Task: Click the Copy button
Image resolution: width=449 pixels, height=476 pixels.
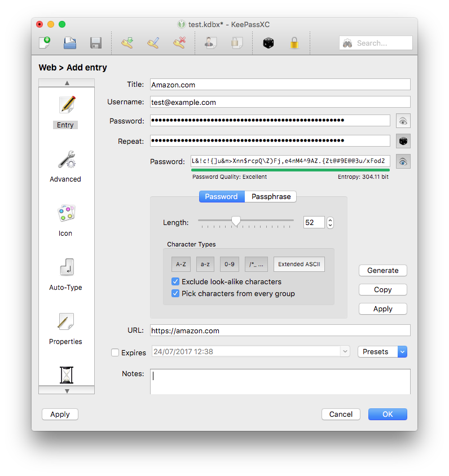Action: [383, 290]
